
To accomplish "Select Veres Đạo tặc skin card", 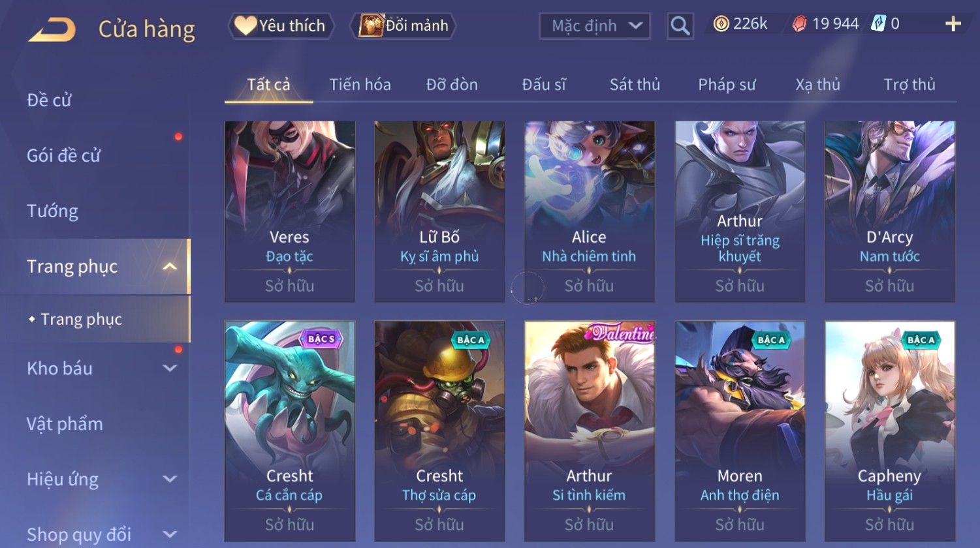I will (289, 211).
